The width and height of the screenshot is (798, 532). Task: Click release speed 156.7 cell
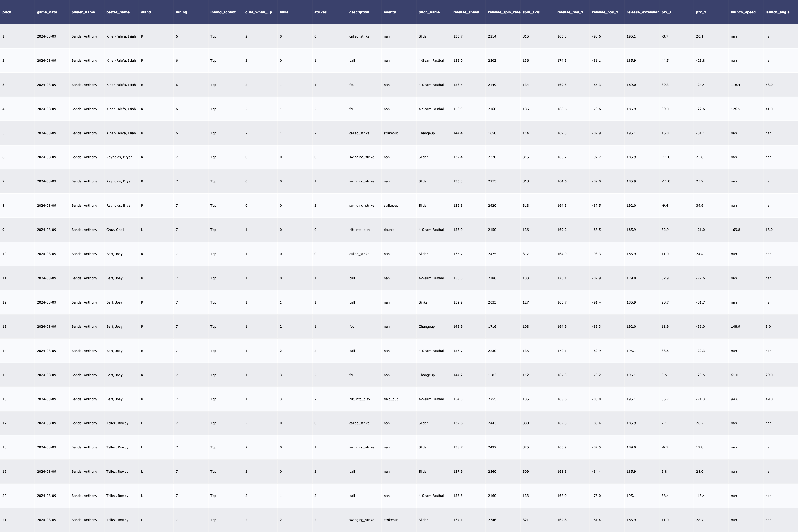click(x=458, y=351)
